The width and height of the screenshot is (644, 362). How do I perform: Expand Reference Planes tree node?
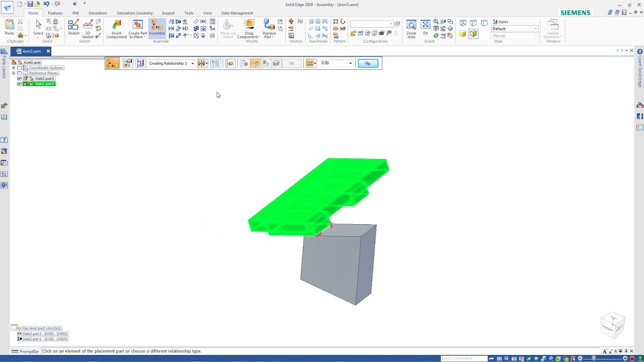pos(14,73)
